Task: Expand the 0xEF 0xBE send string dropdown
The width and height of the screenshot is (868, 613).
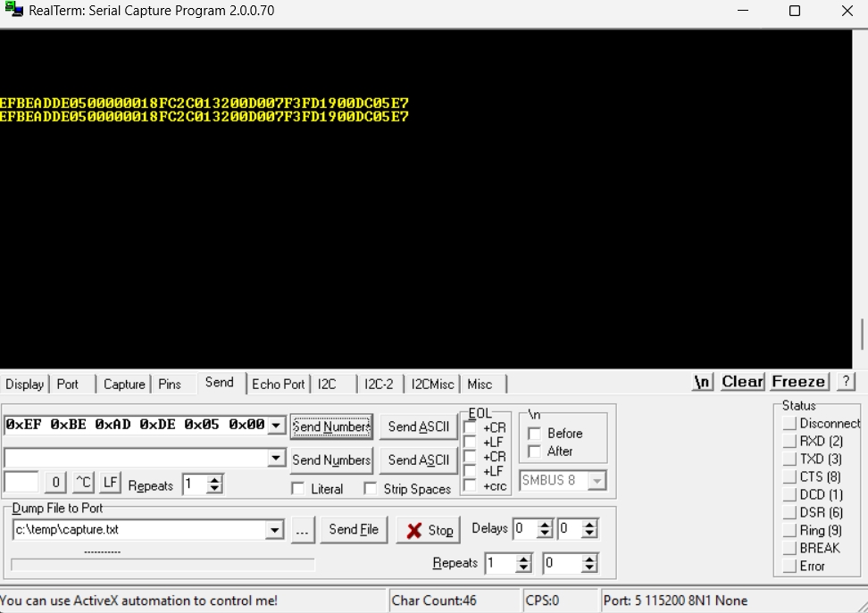Action: click(x=276, y=426)
